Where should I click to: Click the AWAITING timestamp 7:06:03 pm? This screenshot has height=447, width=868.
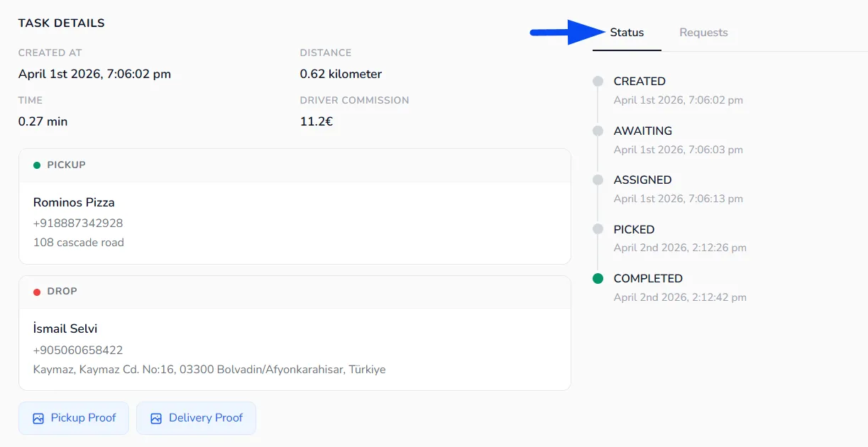(x=679, y=150)
